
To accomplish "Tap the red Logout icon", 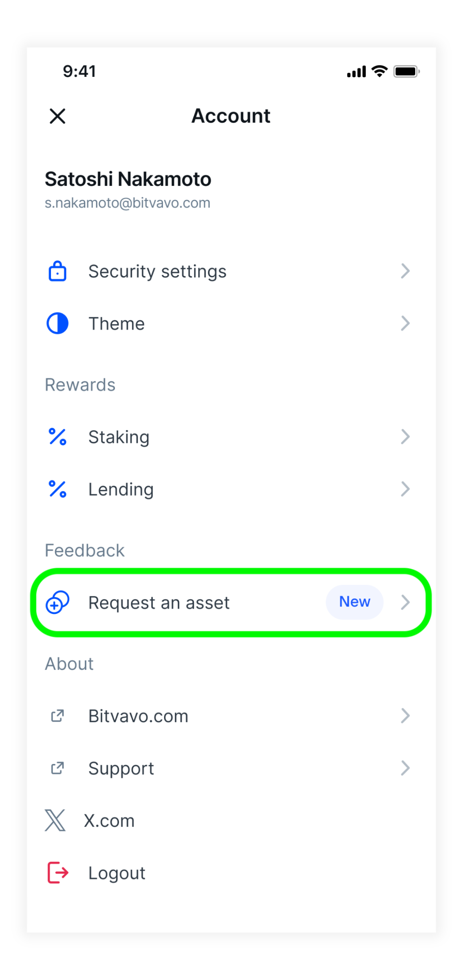I will coord(58,873).
